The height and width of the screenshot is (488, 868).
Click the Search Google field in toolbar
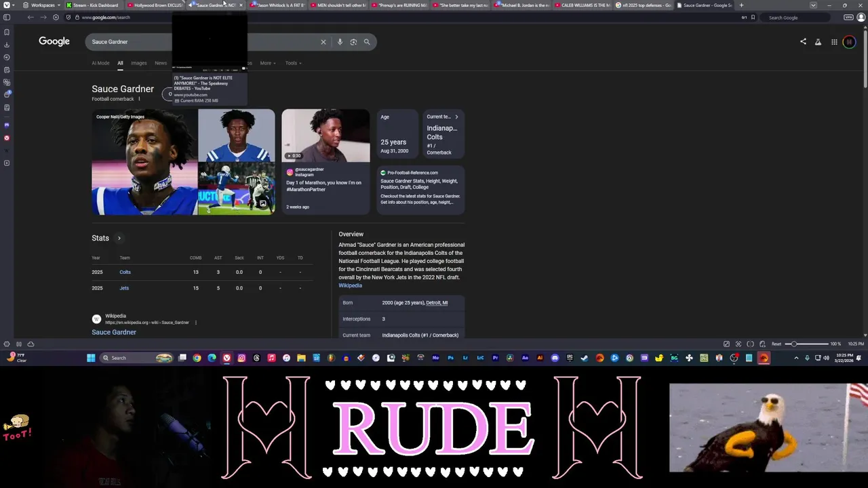[793, 17]
